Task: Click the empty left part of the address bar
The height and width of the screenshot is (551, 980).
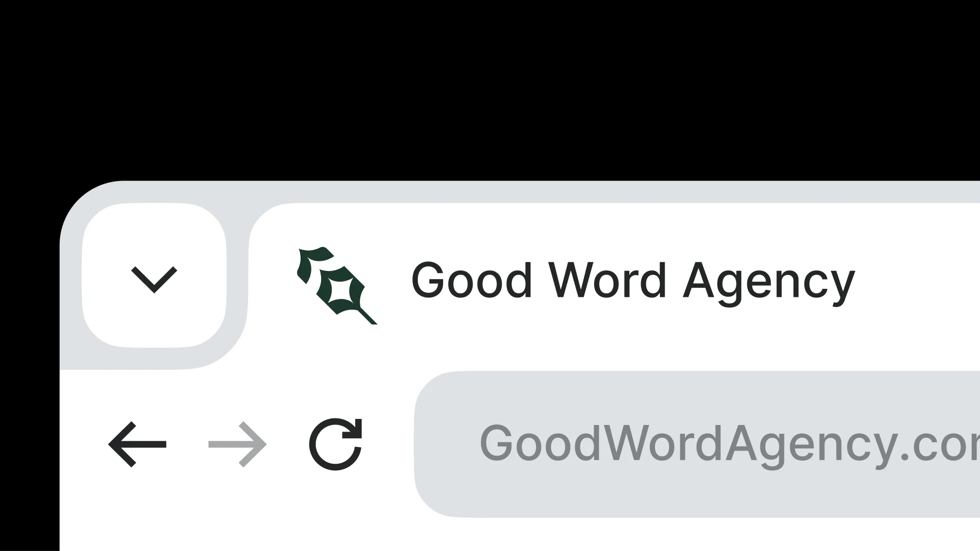Action: point(447,444)
